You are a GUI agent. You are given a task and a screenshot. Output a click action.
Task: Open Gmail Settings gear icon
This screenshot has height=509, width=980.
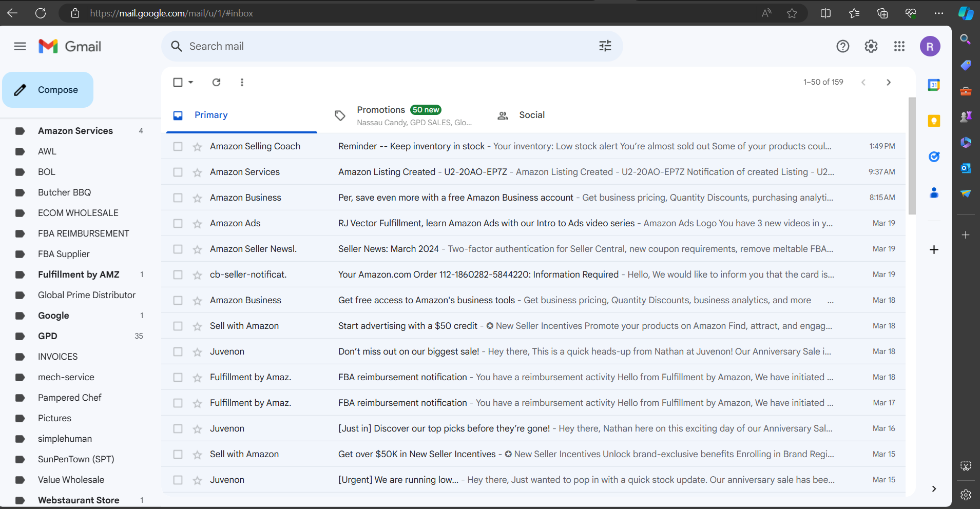coord(871,47)
